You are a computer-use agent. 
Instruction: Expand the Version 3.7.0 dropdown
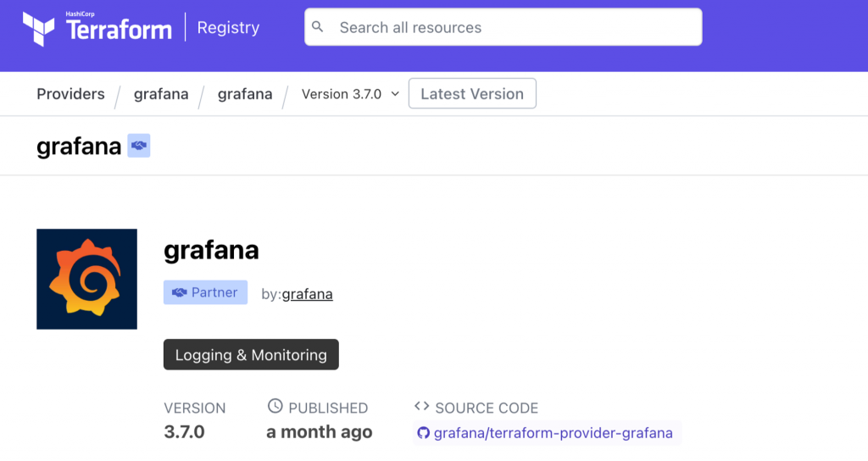[350, 94]
